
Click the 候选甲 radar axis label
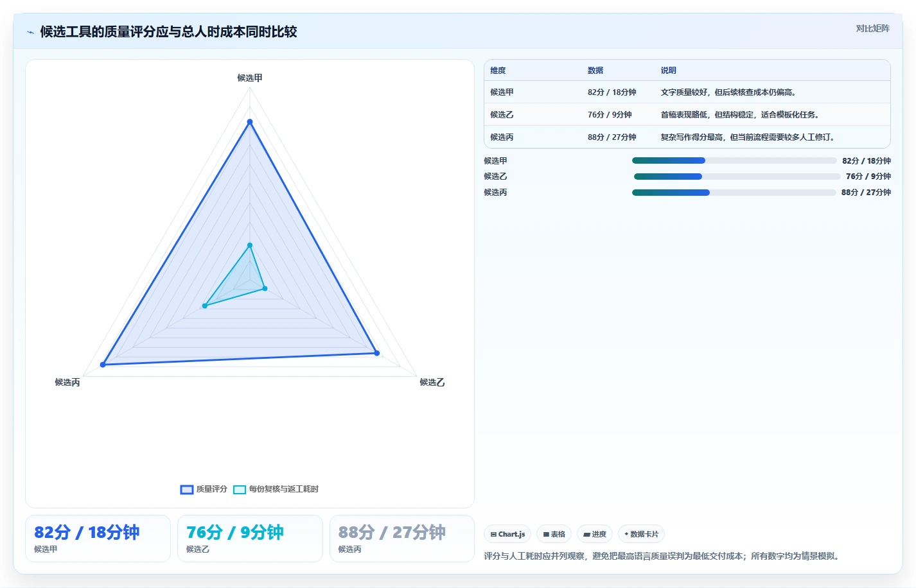[250, 78]
